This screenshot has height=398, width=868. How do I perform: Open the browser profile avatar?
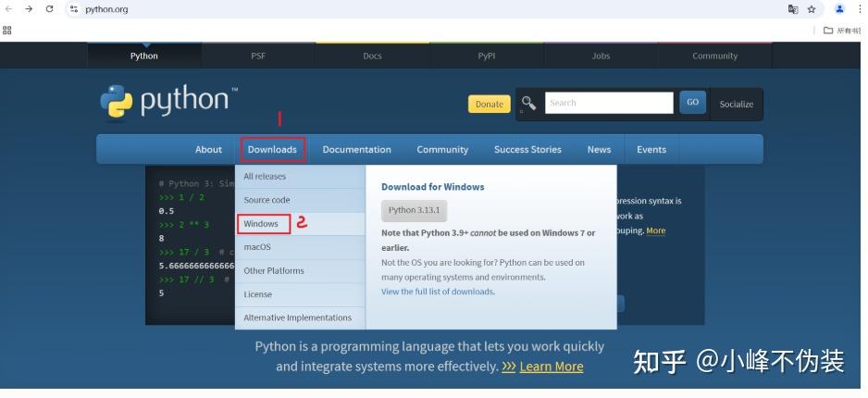(839, 9)
